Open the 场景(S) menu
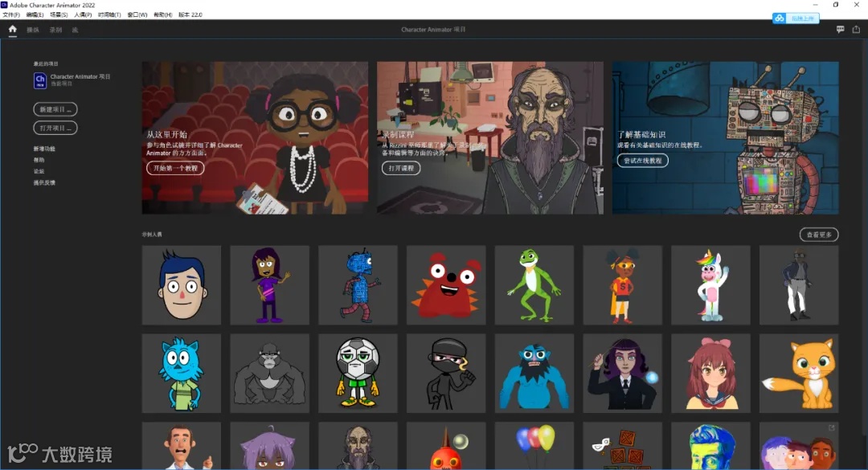The image size is (868, 470). point(59,14)
